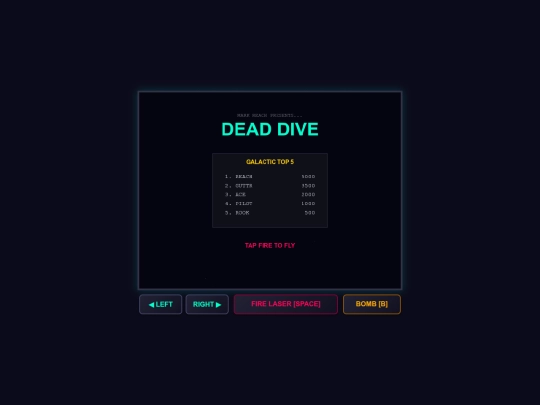The image size is (540, 405).
Task: Tap the RIGHT movement button
Action: coord(207,304)
